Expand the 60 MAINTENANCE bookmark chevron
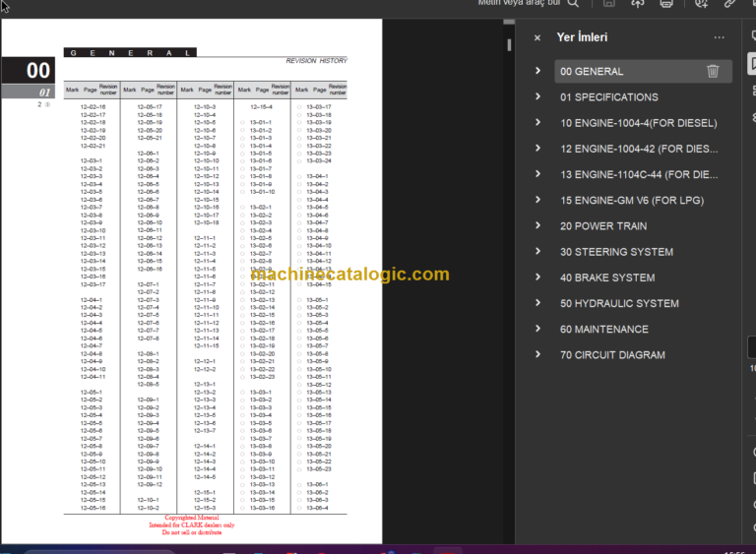 537,329
